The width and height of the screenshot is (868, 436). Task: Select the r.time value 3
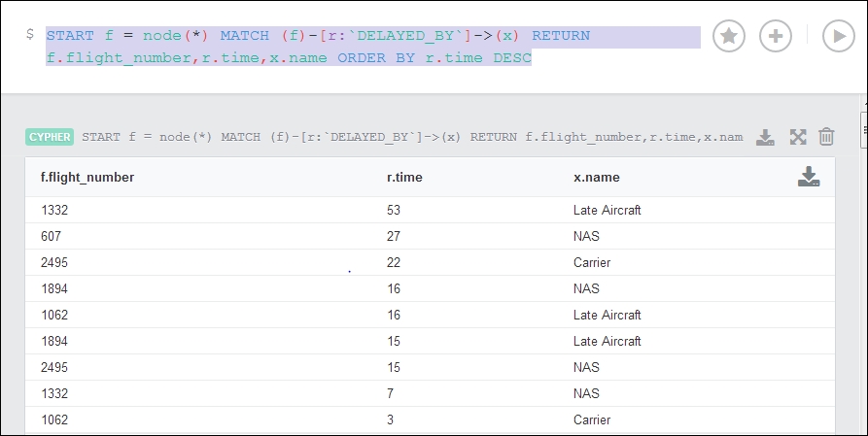coord(391,419)
